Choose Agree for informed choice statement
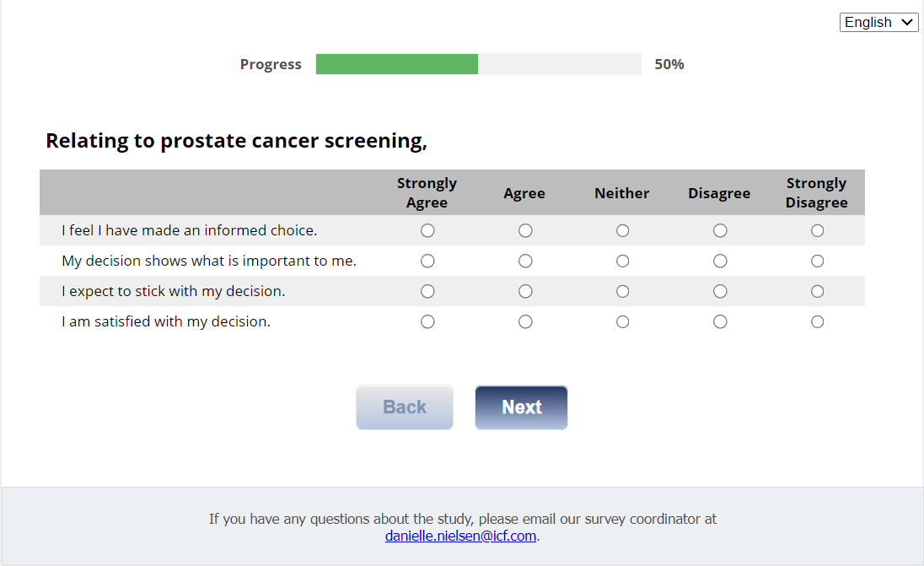The height and width of the screenshot is (566, 924). (x=525, y=230)
